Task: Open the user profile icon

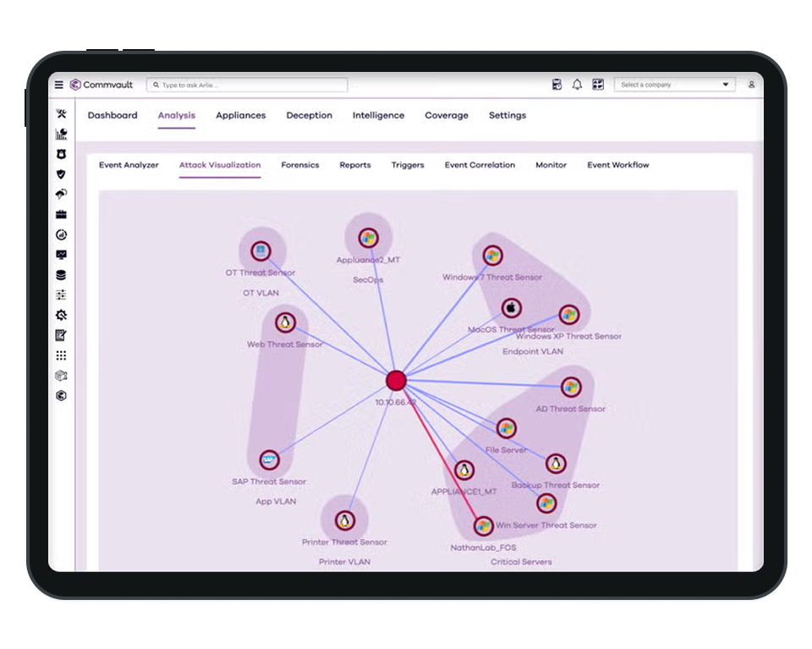Action: [751, 85]
